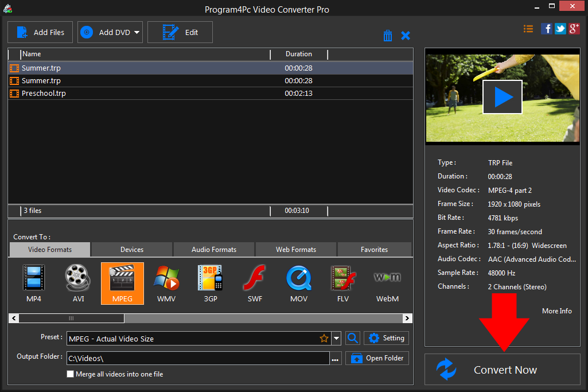Toggle the list view icon near social buttons
Viewport: 588px width, 392px height.
pos(528,28)
